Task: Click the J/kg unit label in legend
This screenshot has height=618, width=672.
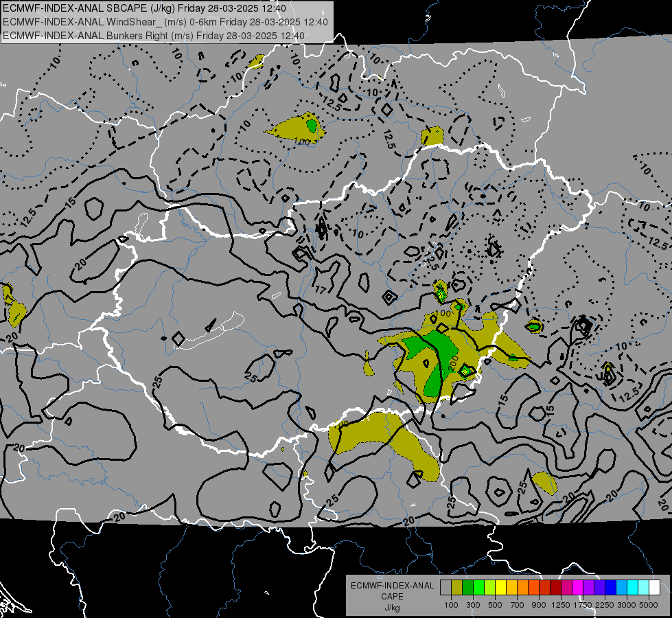Action: (392, 608)
